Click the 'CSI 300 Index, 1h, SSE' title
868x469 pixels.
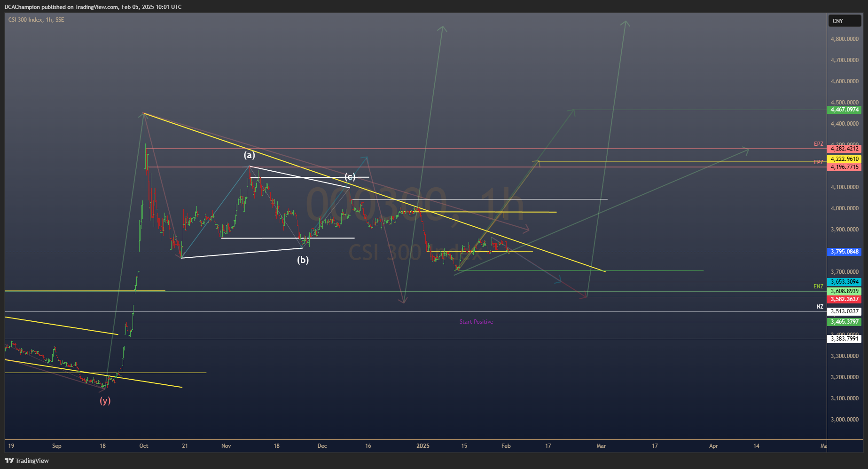coord(36,20)
